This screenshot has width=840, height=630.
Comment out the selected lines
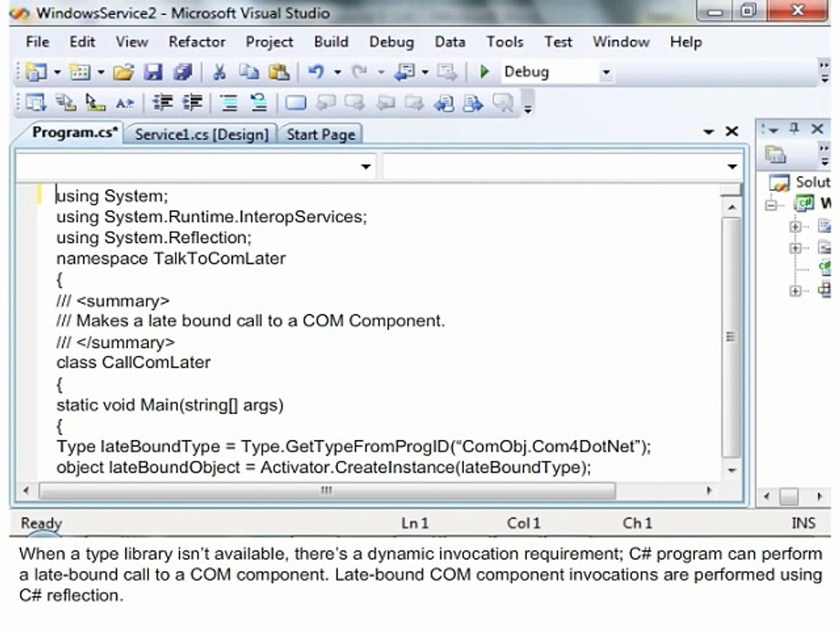point(228,102)
